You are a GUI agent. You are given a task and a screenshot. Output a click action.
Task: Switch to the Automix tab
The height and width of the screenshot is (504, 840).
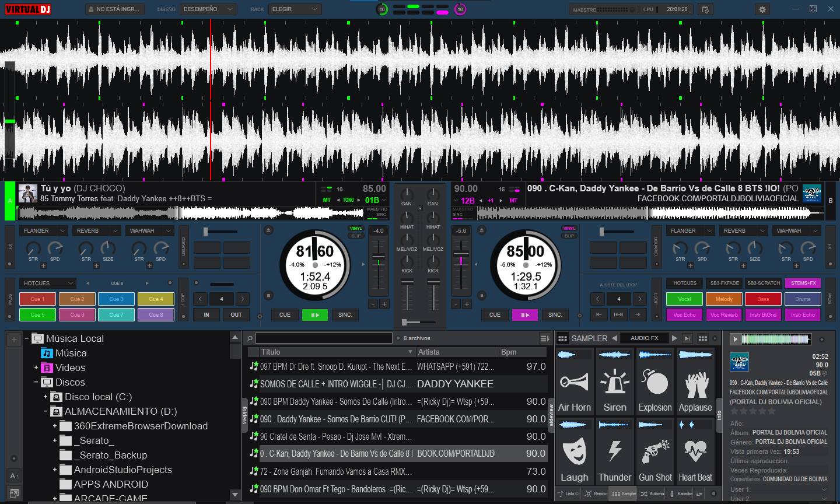653,494
